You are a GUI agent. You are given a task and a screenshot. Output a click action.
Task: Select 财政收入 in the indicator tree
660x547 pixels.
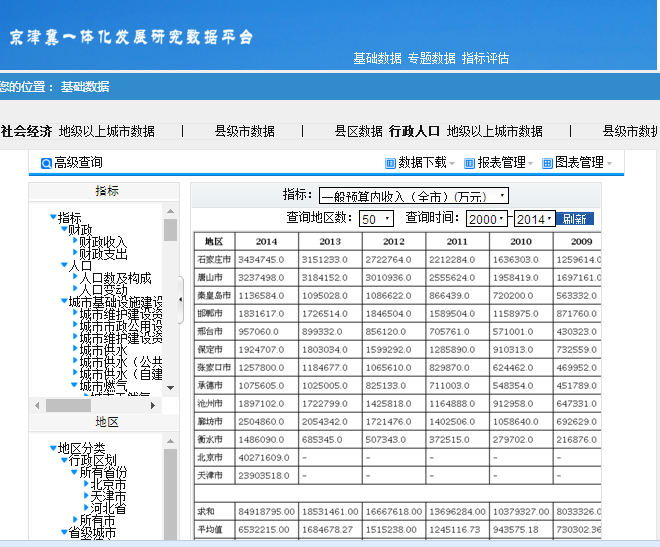coord(103,242)
